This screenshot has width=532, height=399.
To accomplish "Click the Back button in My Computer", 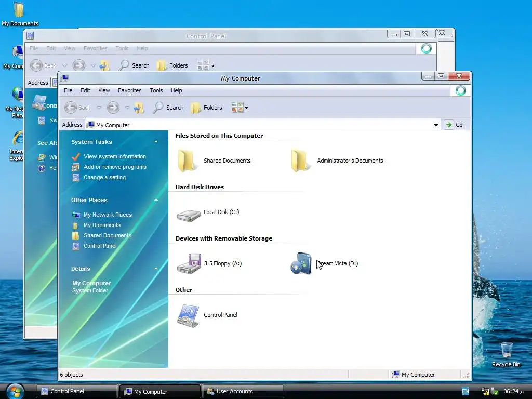I will pos(78,108).
